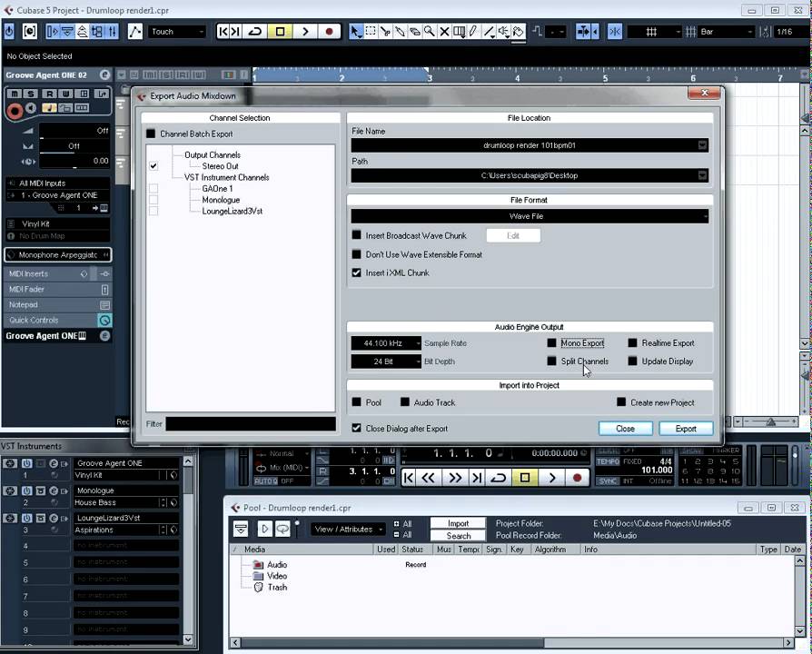812x654 pixels.
Task: Click the Record button in top toolbar
Action: coord(329,32)
